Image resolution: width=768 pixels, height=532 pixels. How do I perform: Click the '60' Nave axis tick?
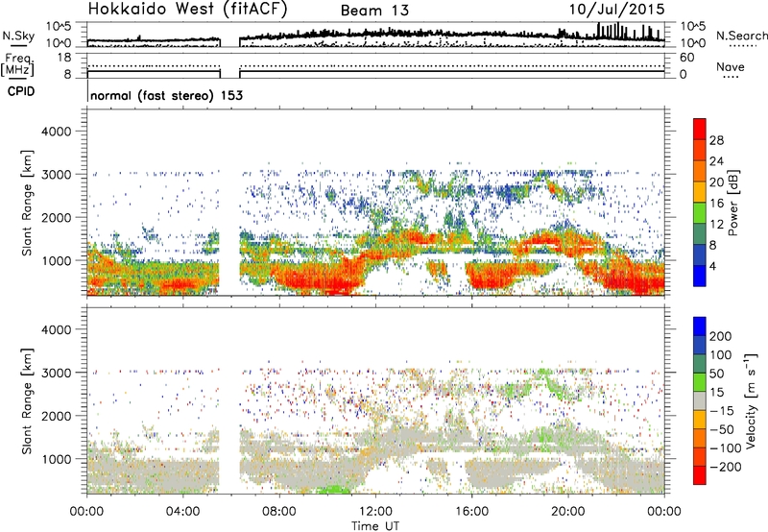[686, 58]
